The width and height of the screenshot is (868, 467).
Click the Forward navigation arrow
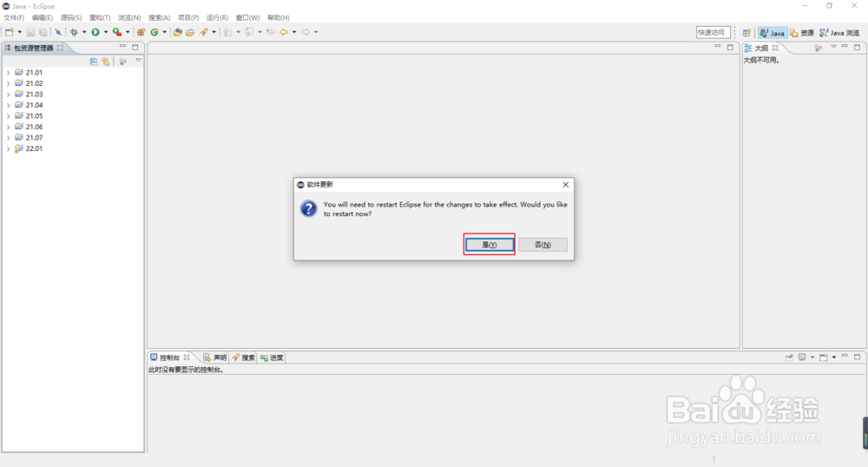point(305,32)
